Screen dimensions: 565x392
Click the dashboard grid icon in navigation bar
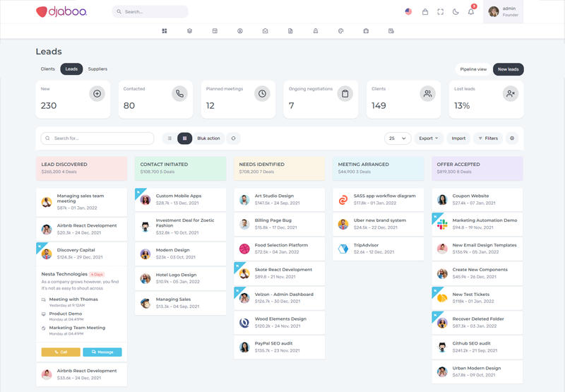click(x=165, y=31)
